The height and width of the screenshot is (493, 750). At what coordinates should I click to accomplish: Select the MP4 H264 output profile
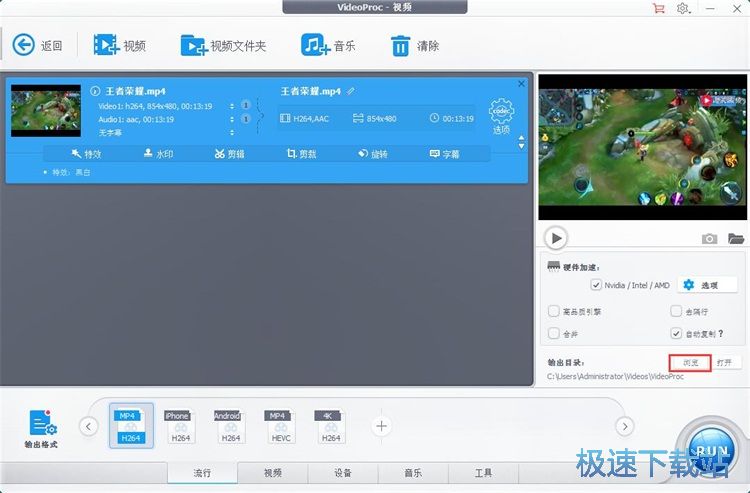click(131, 426)
